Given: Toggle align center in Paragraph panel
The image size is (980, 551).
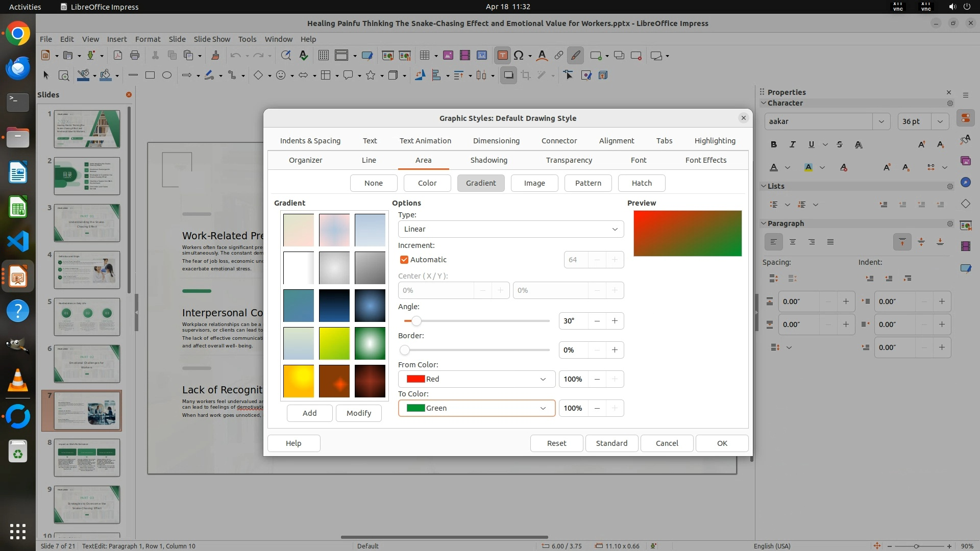Looking at the screenshot, I should [792, 242].
